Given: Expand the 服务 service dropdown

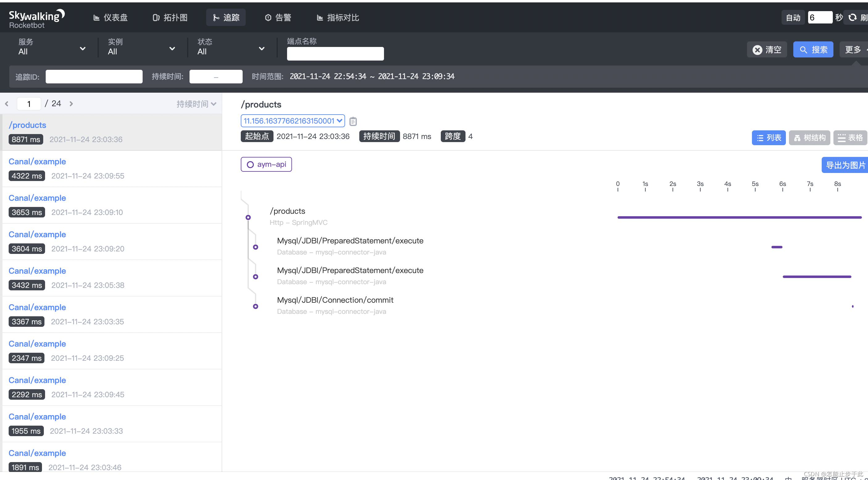Looking at the screenshot, I should click(52, 47).
